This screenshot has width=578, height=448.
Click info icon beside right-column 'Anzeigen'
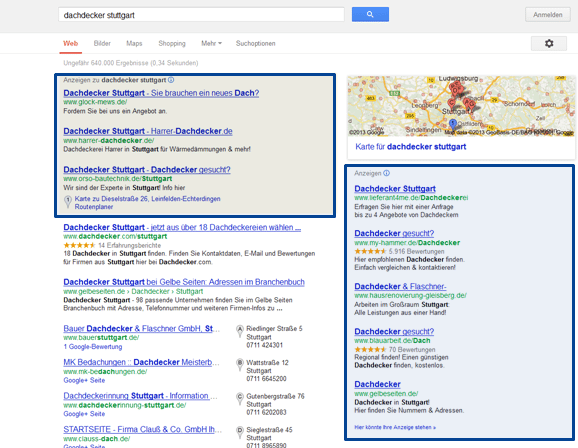[x=386, y=173]
